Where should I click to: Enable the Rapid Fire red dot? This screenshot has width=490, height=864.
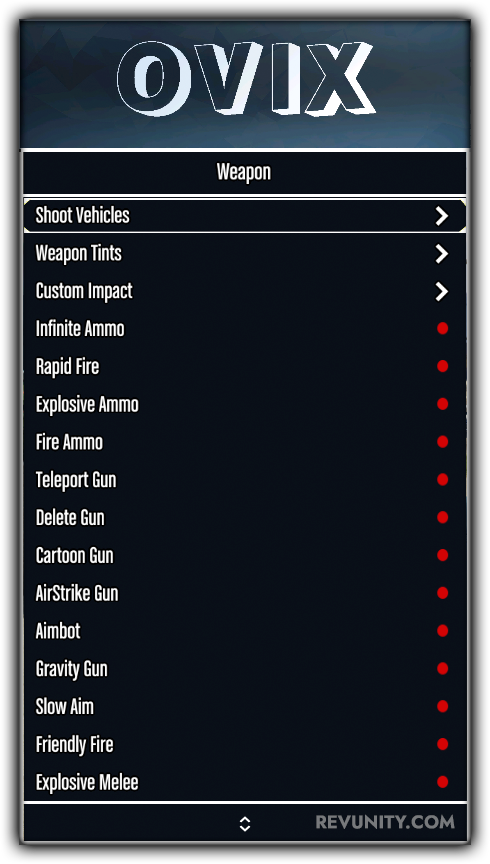click(442, 366)
